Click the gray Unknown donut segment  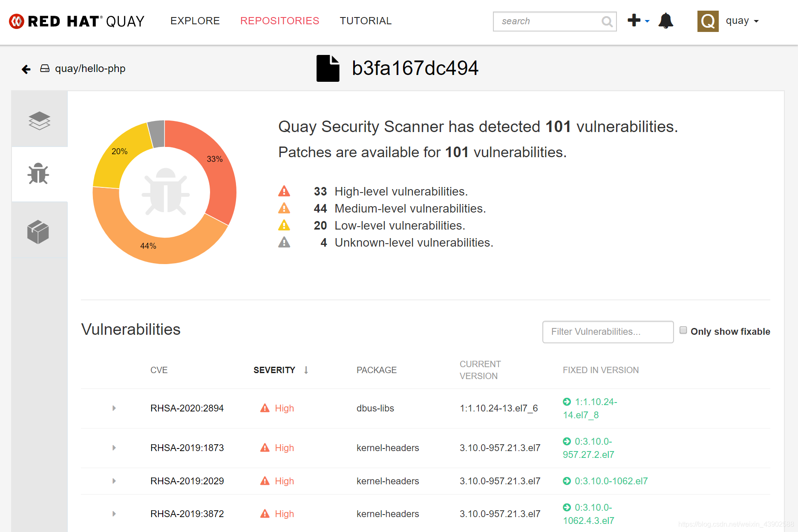point(156,133)
